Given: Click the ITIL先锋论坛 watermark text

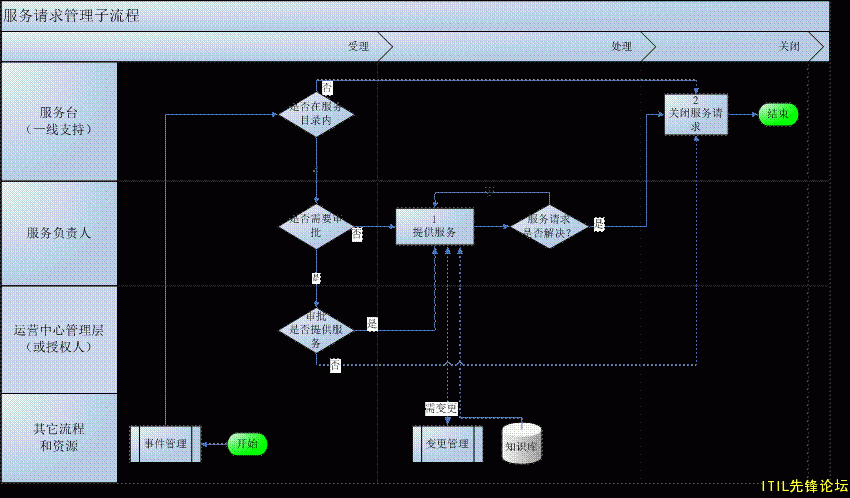Looking at the screenshot, I should [804, 485].
